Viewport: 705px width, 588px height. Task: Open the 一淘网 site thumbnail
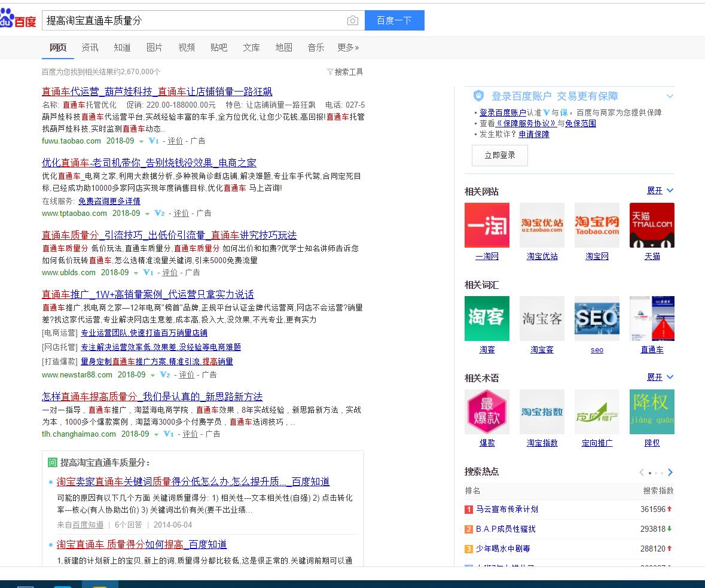(x=487, y=225)
